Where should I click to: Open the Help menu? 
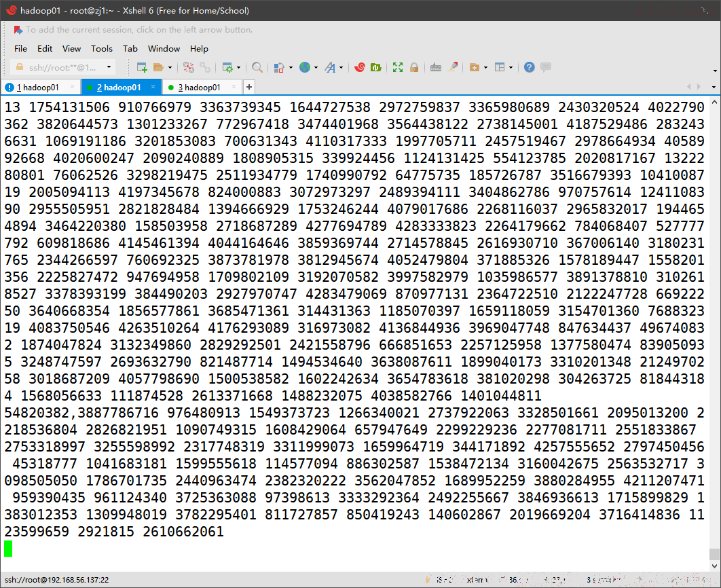point(199,49)
